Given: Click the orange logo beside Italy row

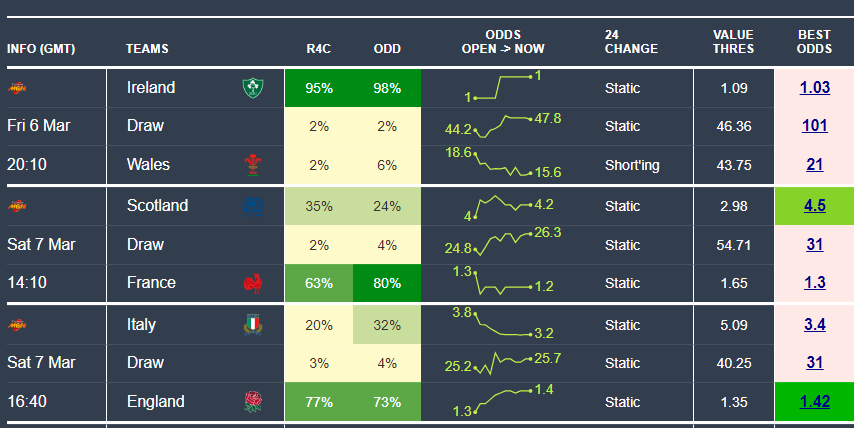Looking at the screenshot, I should [17, 325].
